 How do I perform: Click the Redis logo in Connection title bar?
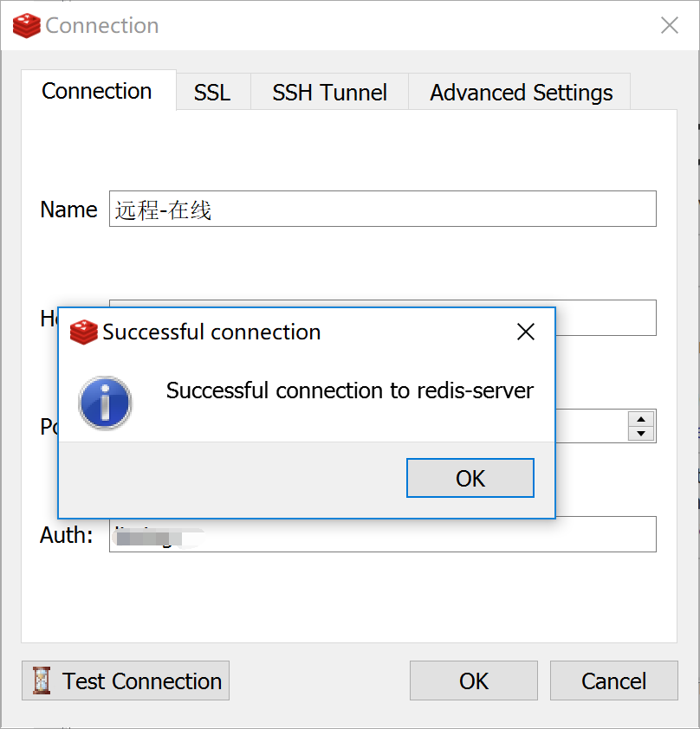(x=26, y=26)
